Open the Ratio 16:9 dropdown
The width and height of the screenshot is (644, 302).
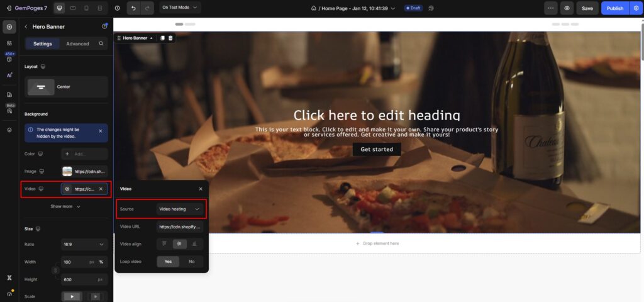84,245
